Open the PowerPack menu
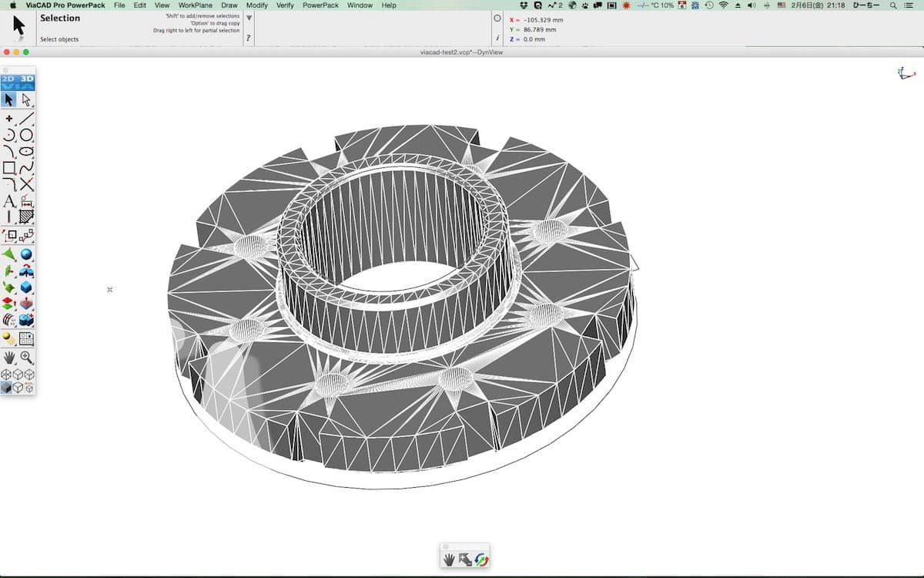The height and width of the screenshot is (578, 924). click(320, 5)
